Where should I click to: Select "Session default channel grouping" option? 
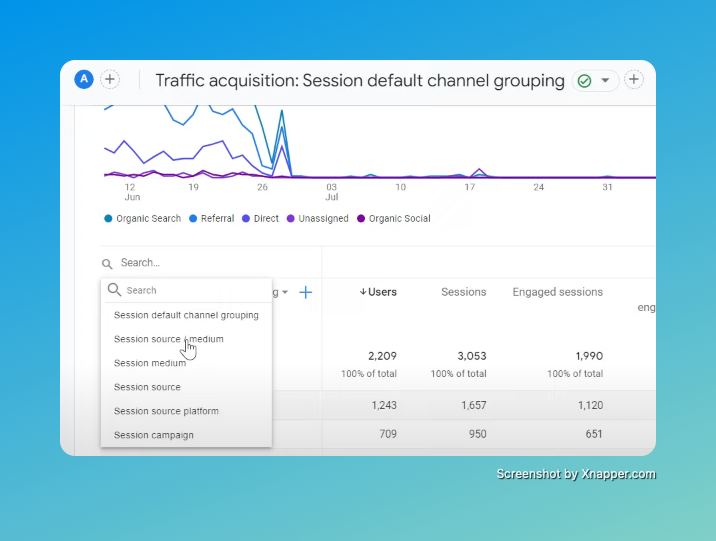(x=186, y=315)
